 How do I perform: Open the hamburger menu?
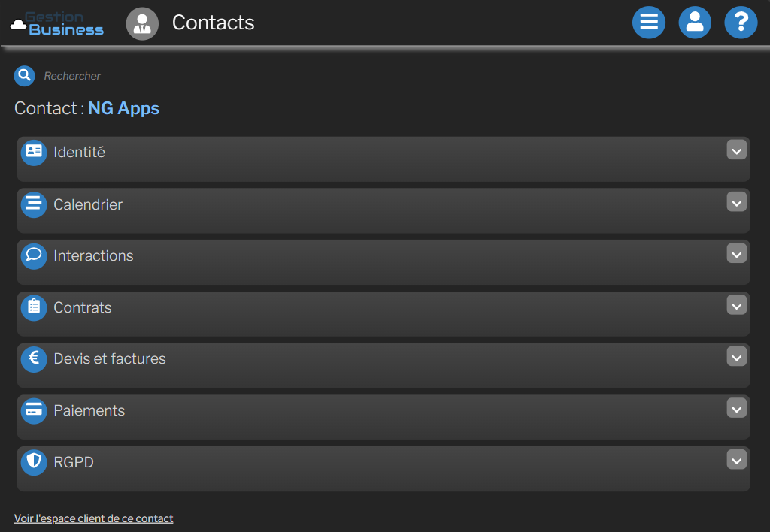pyautogui.click(x=648, y=23)
